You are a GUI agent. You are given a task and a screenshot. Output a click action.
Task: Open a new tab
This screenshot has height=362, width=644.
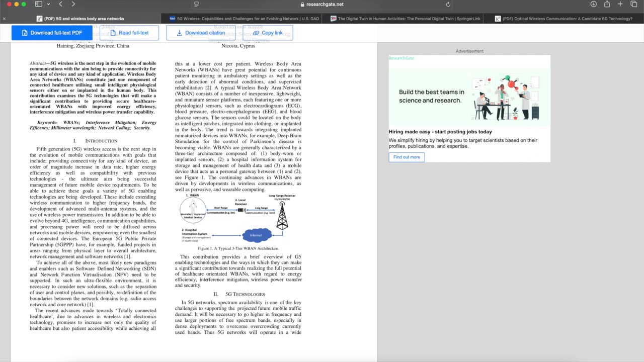click(x=620, y=4)
